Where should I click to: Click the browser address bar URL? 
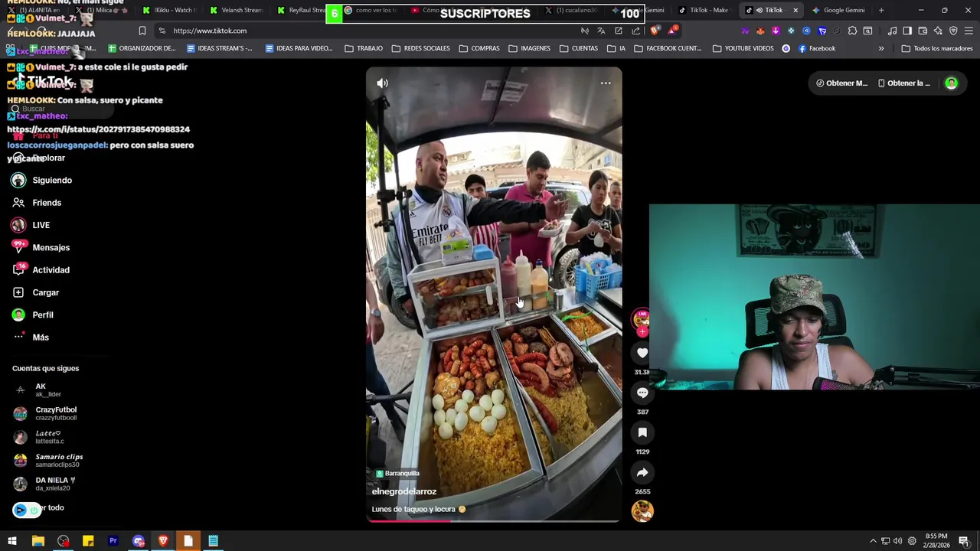point(210,31)
